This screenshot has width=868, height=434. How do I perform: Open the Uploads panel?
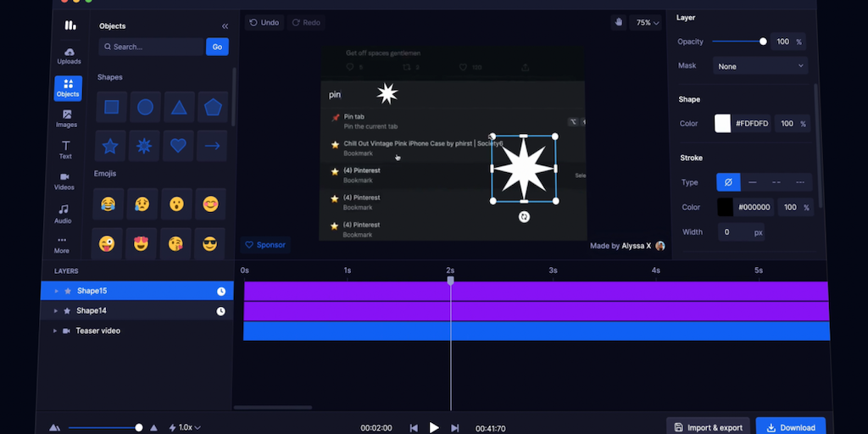(69, 56)
